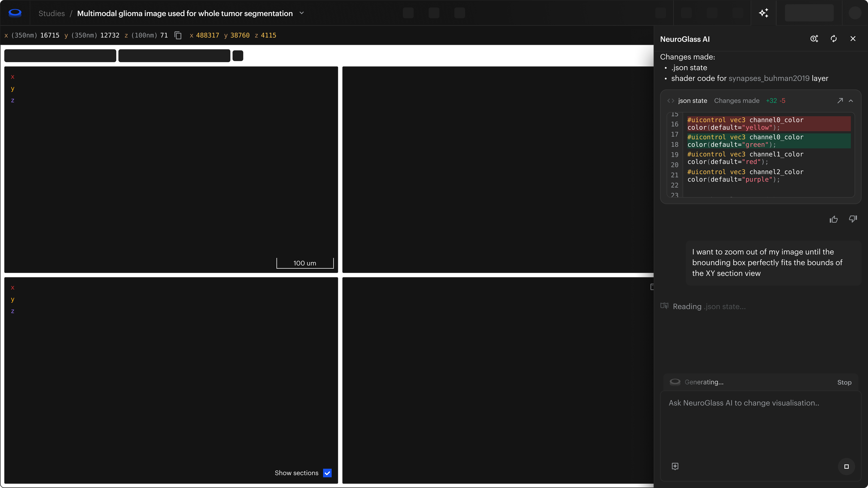Open the json state diff in a new view

point(840,101)
